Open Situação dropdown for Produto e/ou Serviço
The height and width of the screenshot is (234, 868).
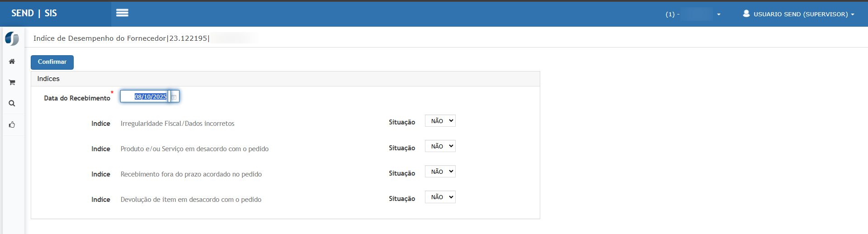coord(440,146)
